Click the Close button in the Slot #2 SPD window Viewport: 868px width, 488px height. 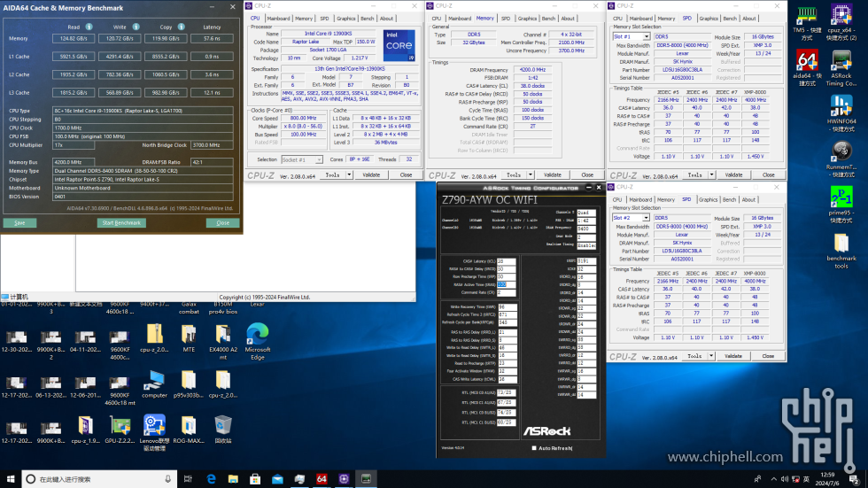coord(768,356)
